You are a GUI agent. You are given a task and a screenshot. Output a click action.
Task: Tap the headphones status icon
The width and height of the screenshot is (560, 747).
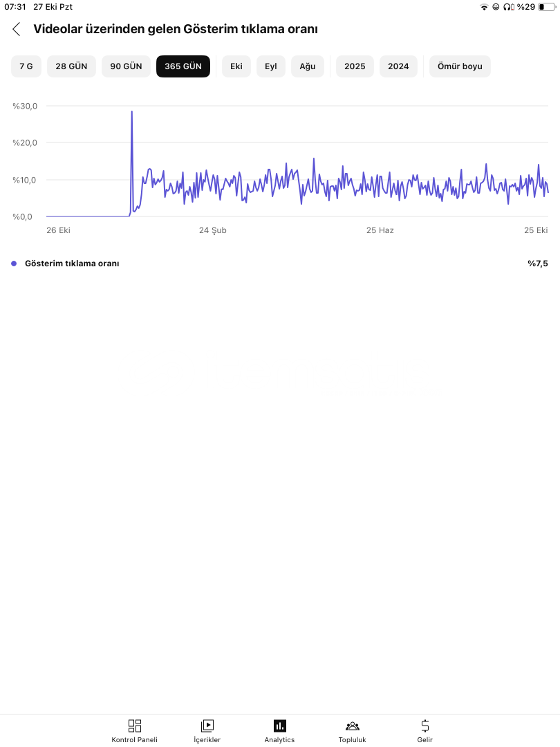coord(509,7)
